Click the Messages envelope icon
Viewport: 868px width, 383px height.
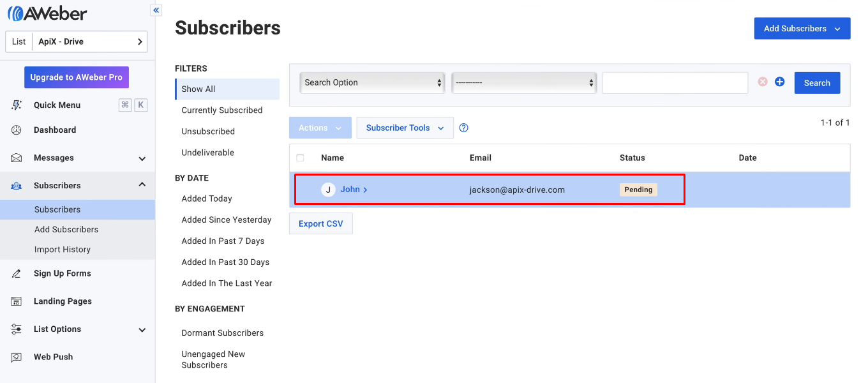[x=18, y=158]
